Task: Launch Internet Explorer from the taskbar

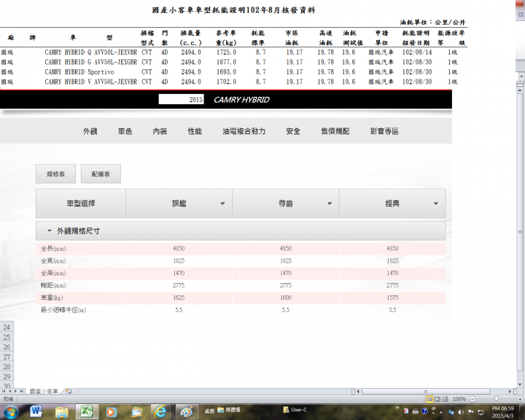Action: point(160,412)
